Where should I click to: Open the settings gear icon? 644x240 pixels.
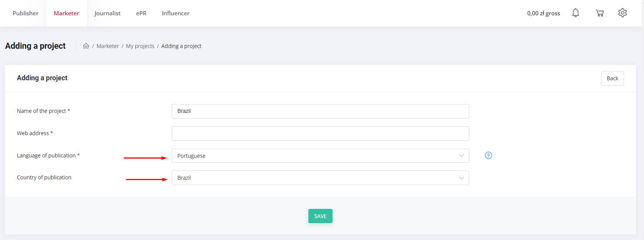(622, 13)
